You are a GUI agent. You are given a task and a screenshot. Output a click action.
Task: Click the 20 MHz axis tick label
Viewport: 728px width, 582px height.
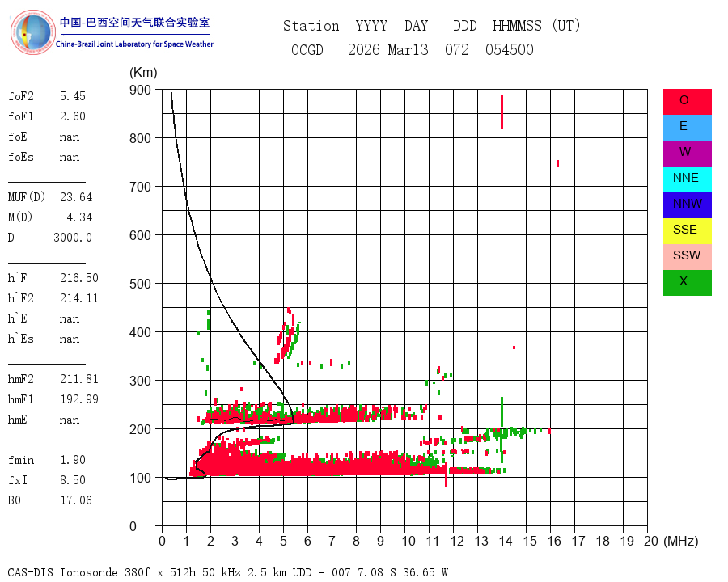(x=651, y=541)
